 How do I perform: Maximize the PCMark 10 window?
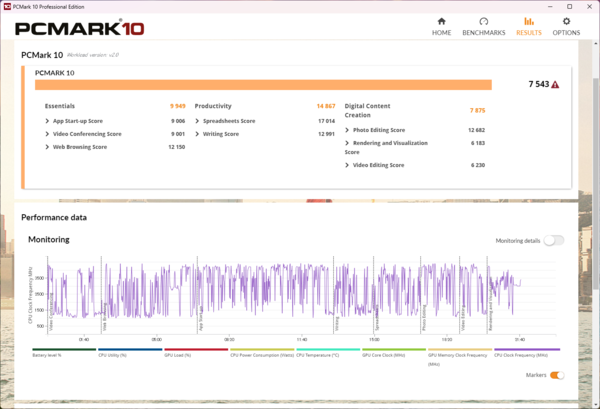(569, 7)
